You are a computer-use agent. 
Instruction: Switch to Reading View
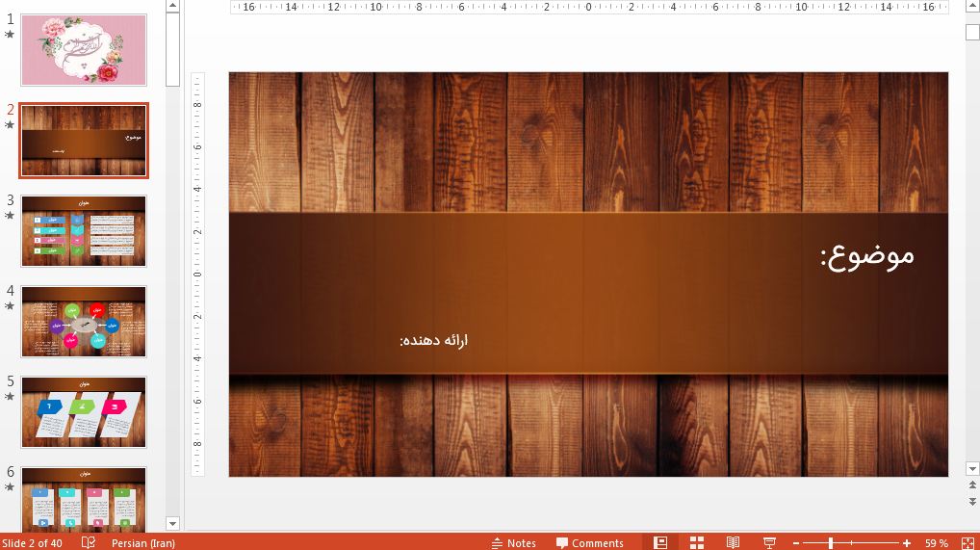(733, 542)
